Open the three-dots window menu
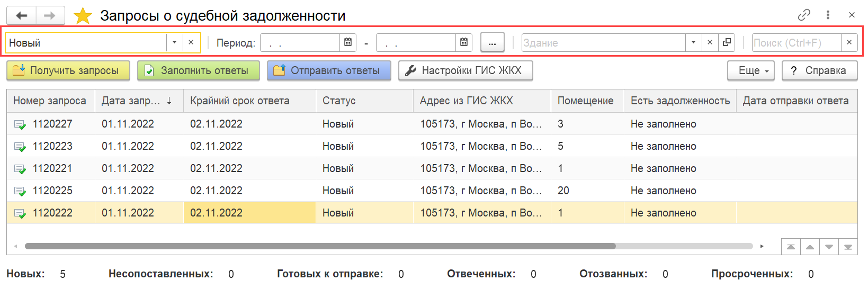 [828, 15]
